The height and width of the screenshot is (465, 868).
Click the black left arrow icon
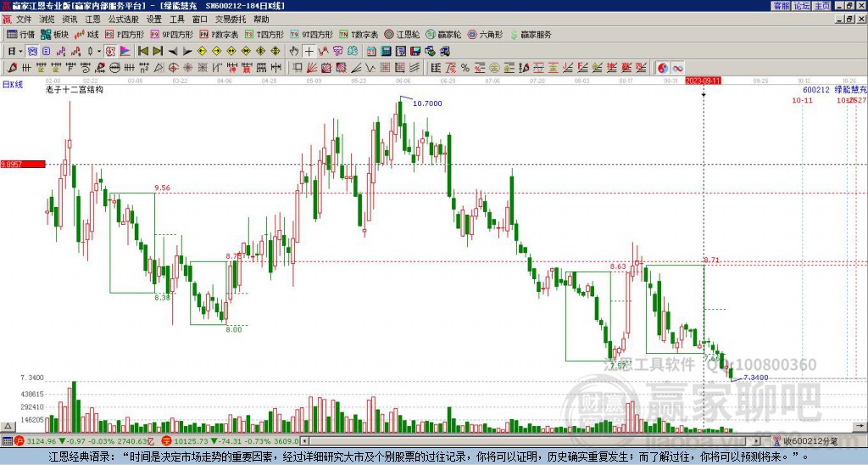click(x=173, y=51)
